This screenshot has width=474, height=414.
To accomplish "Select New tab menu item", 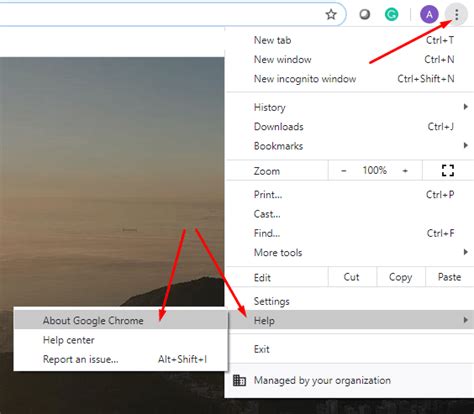I will [x=350, y=40].
